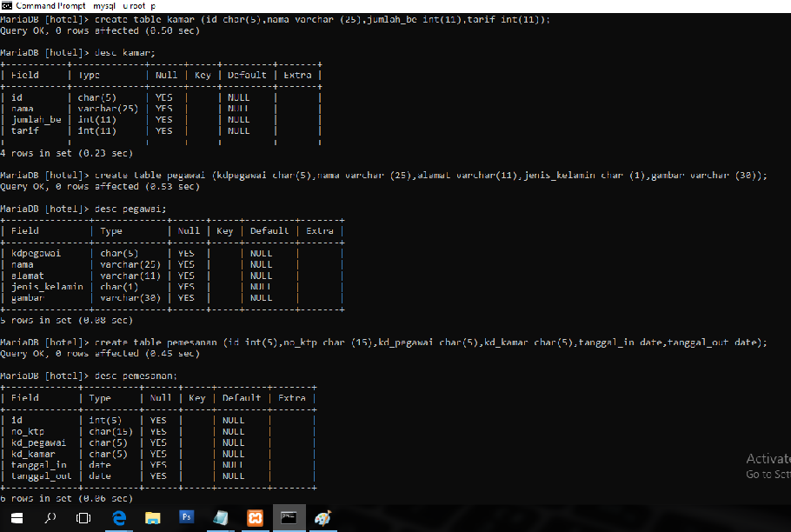The width and height of the screenshot is (791, 532).
Task: Select '6 rows in set (0.06 sec)'
Action: [67, 498]
